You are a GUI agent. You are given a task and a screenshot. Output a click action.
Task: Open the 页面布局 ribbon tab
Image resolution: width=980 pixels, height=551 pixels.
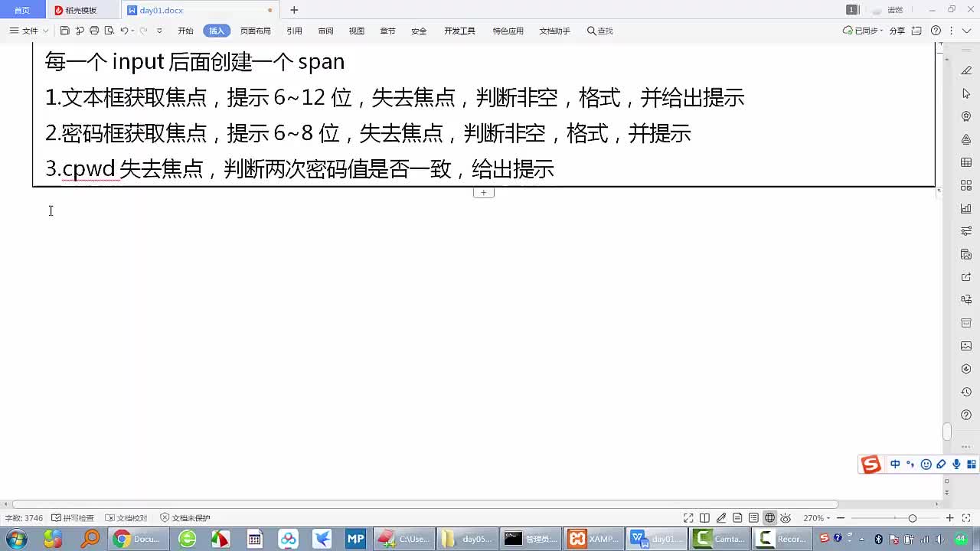click(x=255, y=31)
